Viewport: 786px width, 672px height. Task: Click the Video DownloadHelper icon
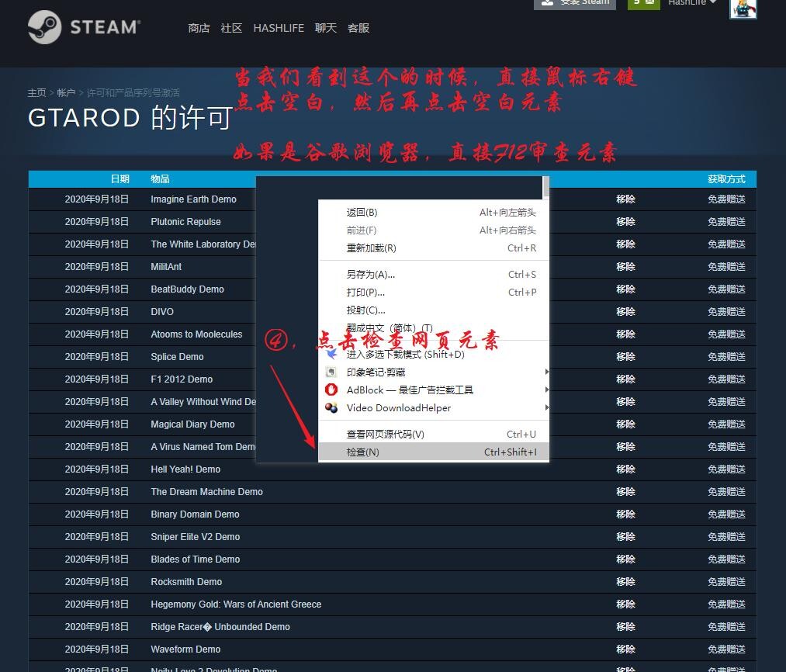click(331, 408)
